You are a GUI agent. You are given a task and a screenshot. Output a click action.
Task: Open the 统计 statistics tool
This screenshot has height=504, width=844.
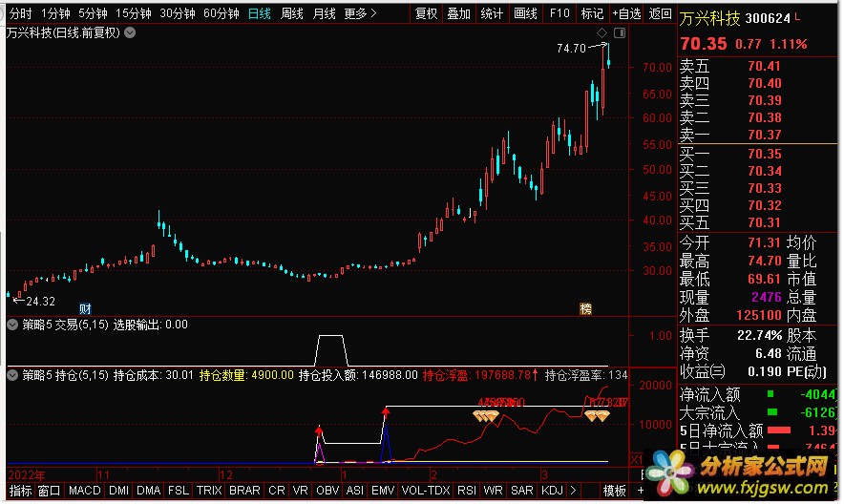click(492, 13)
